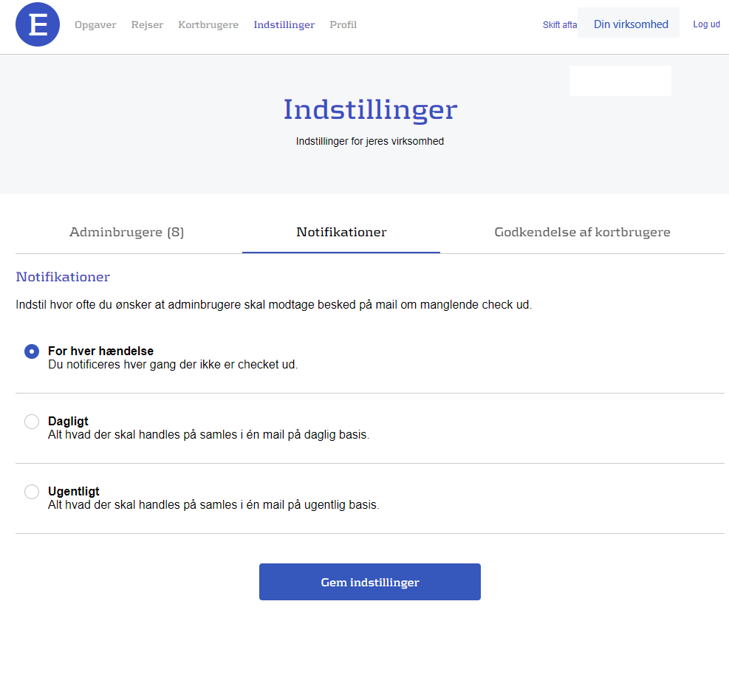
Task: Click the Skift aftale link
Action: pos(559,25)
